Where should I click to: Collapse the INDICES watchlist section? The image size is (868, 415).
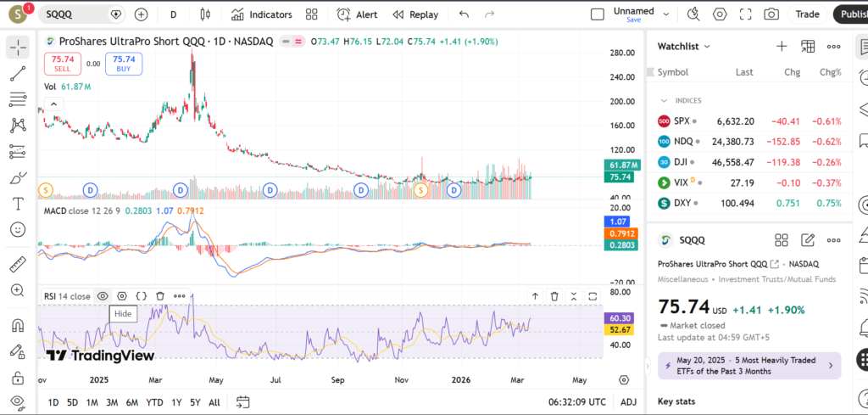click(x=665, y=100)
